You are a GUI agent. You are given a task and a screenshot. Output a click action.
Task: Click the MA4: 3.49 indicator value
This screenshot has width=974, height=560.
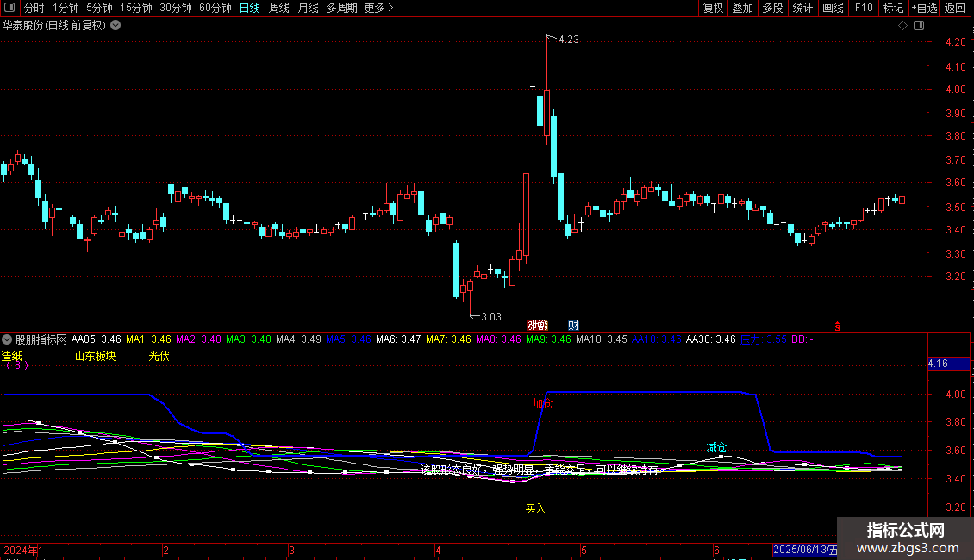pos(298,339)
